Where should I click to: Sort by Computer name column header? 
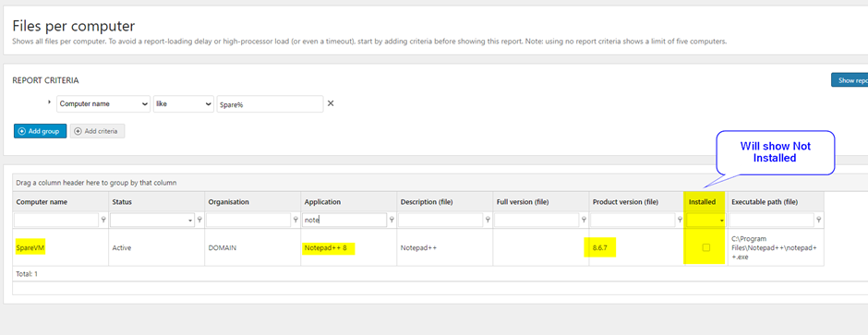coord(60,202)
